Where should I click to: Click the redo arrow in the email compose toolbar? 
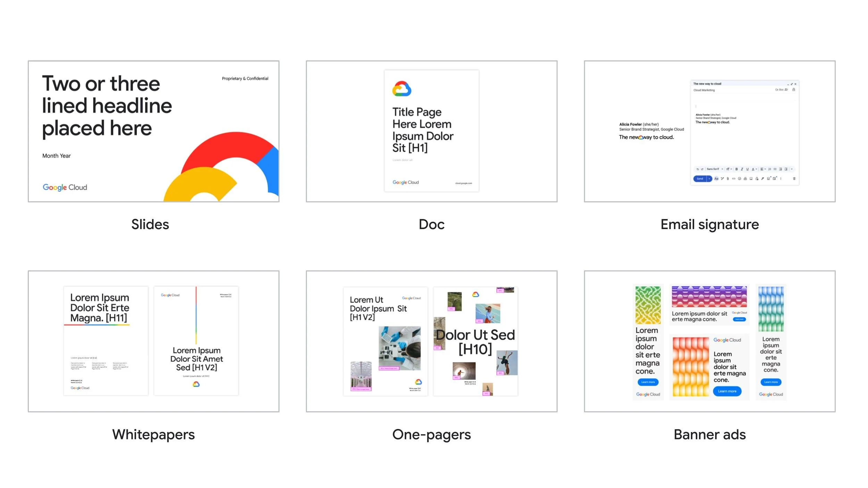pyautogui.click(x=702, y=169)
